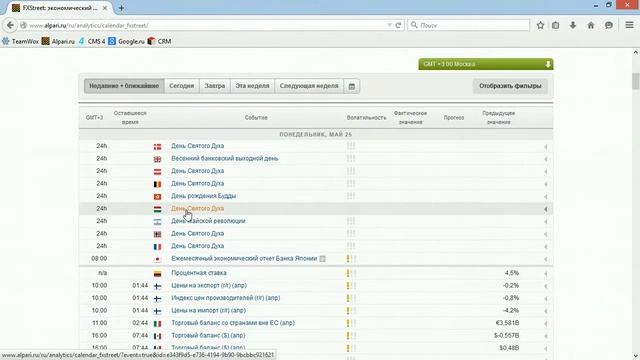Open the chat bubble toolbar icon

pyautogui.click(x=609, y=25)
